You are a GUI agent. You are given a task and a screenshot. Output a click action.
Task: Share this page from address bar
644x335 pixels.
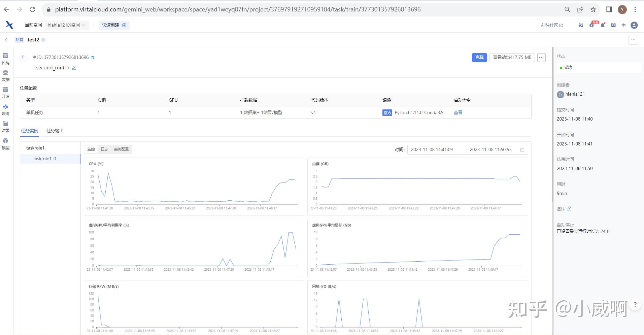click(580, 9)
